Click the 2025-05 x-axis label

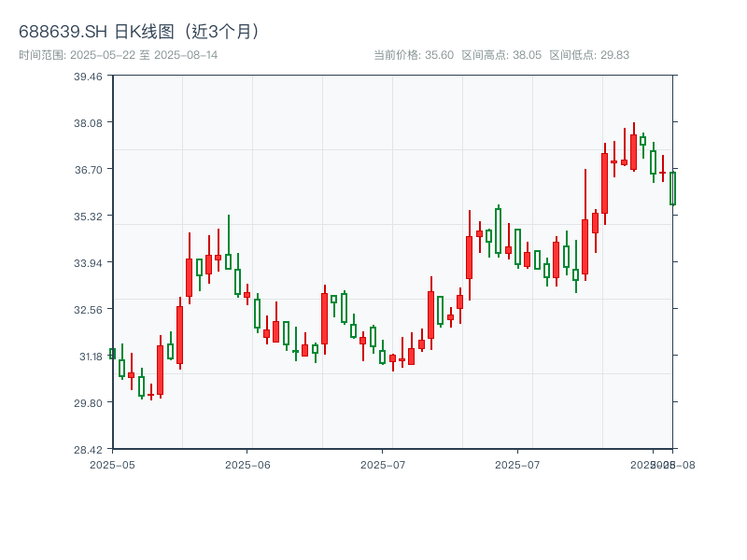pos(112,465)
